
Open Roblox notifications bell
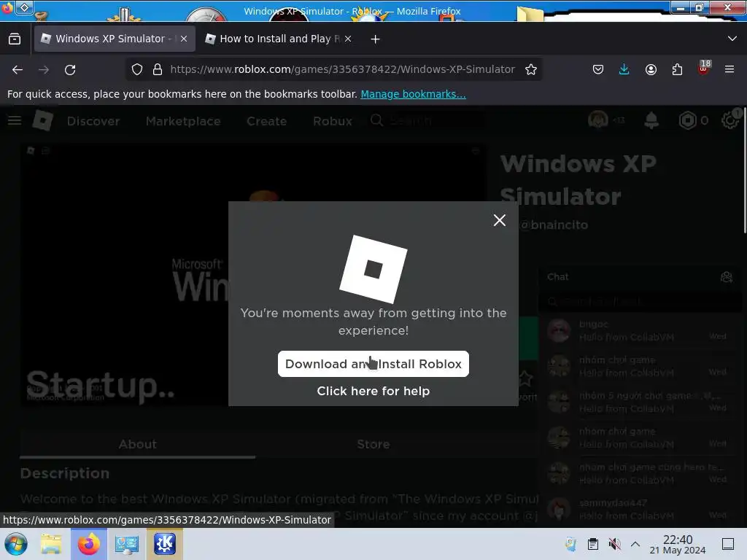(651, 120)
